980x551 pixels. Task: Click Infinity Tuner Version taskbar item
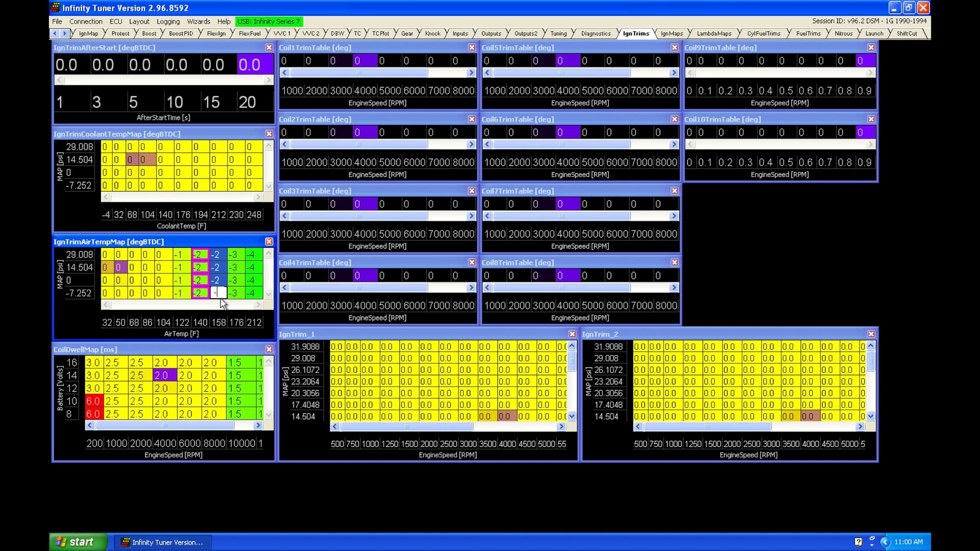[x=162, y=542]
